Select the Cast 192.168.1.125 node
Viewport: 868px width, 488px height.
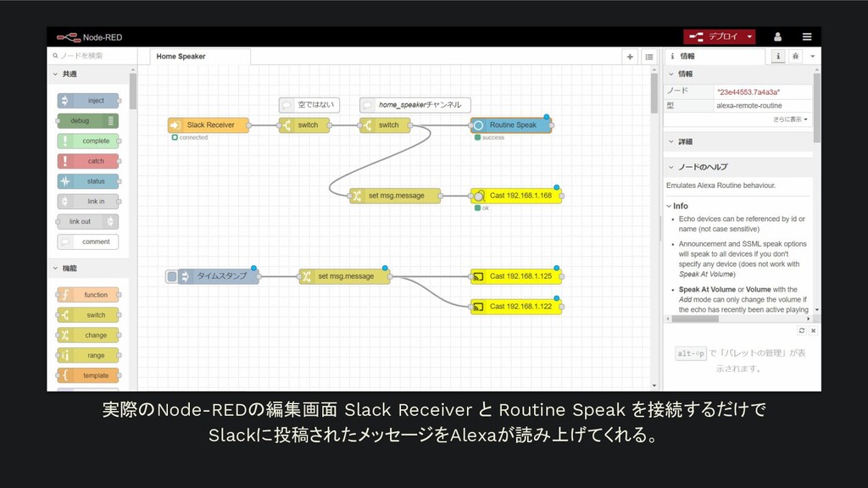(516, 276)
